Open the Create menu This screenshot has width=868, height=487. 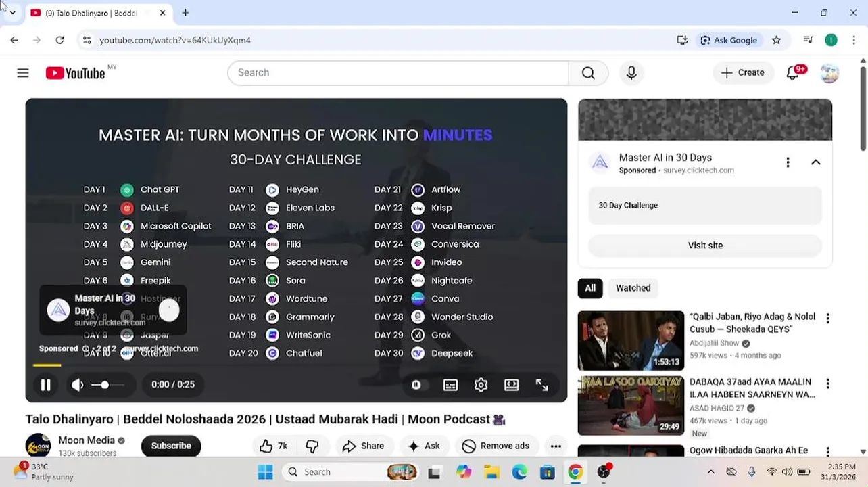[x=743, y=73]
